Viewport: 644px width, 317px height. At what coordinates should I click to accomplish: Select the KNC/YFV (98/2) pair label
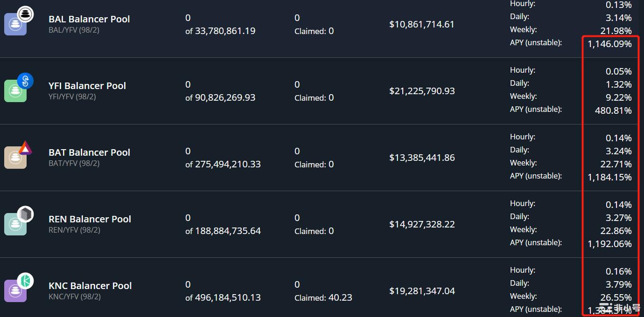(75, 296)
